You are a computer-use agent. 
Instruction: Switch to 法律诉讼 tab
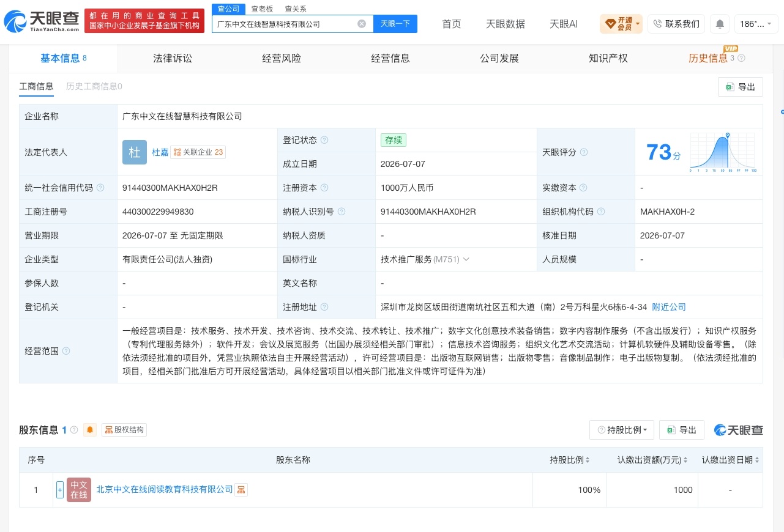coord(173,59)
